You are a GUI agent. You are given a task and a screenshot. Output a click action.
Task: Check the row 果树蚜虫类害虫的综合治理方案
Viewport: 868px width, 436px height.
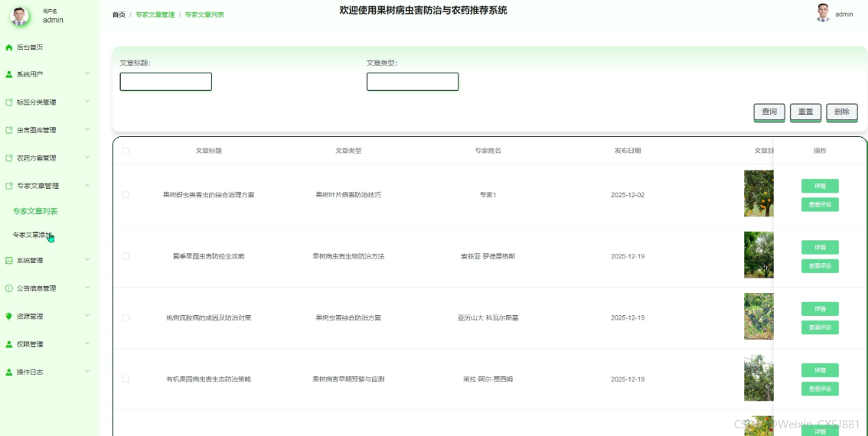[x=126, y=195]
